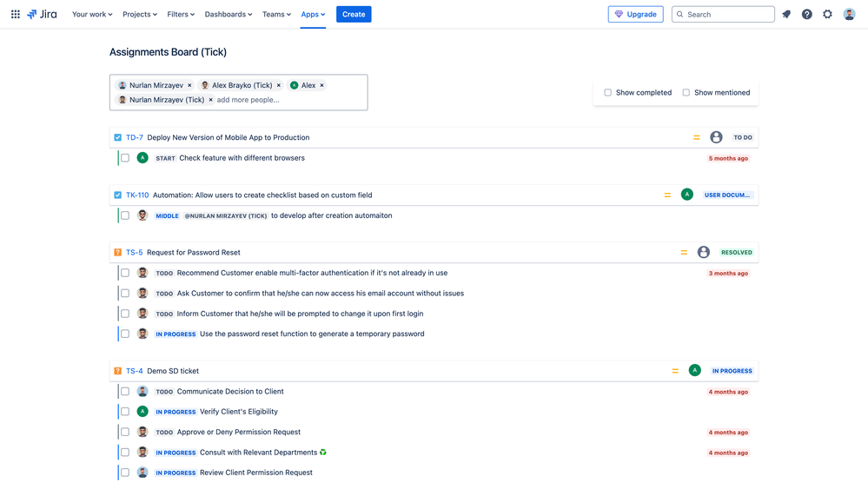868x483 pixels.
Task: Check off Inform Customer that he/she will be prompted
Action: [125, 313]
